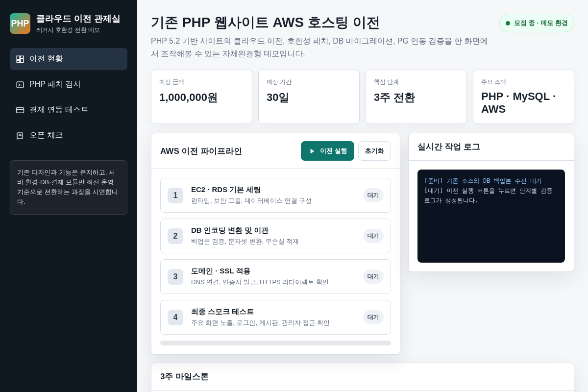Image resolution: width=588 pixels, height=392 pixels.
Task: Click the pipeline progress bar
Action: [275, 343]
